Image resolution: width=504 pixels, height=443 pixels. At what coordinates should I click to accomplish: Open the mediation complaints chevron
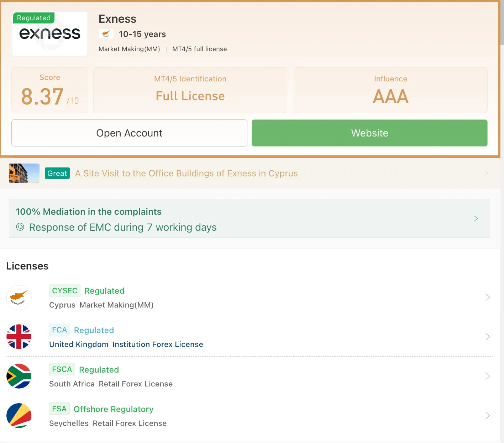pos(476,218)
